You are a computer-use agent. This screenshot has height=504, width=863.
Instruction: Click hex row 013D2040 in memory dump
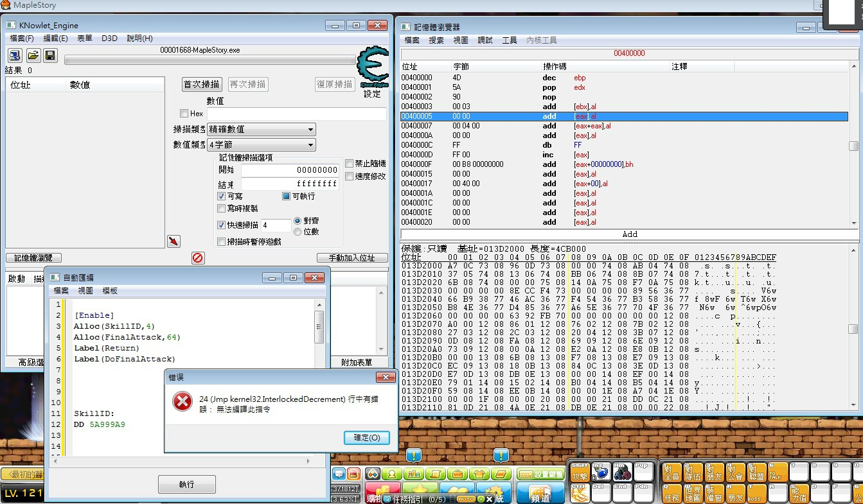(589, 299)
